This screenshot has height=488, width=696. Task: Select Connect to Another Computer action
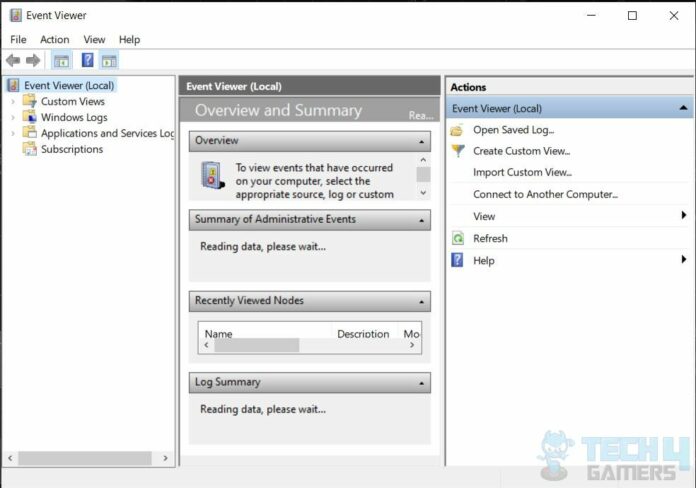[x=545, y=194]
